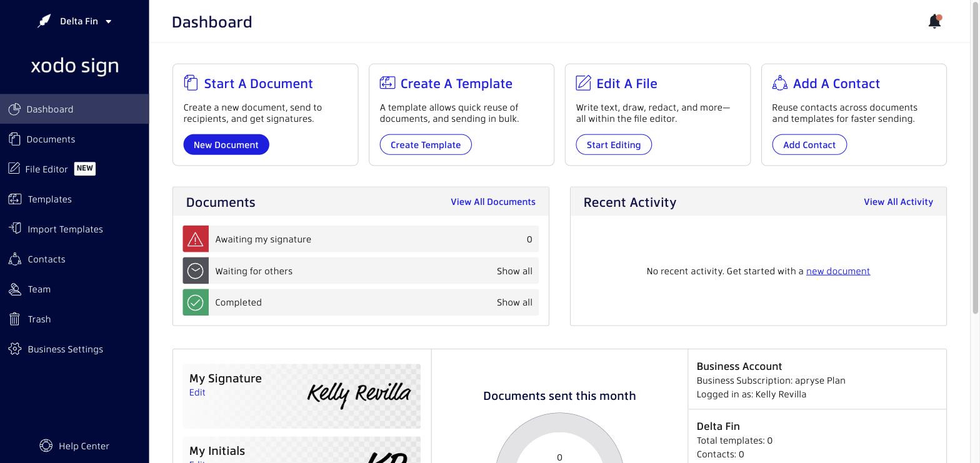Click the Awaiting my signature count 0
The height and width of the screenshot is (463, 980).
coord(529,239)
